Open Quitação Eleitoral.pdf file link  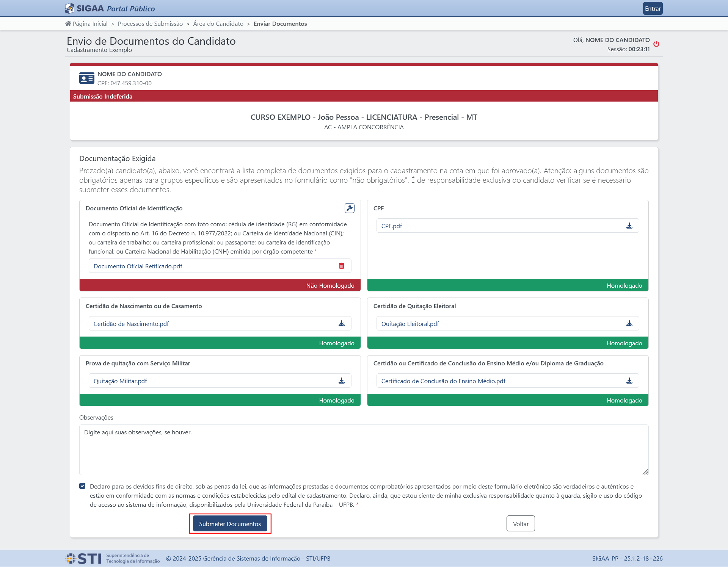point(410,324)
